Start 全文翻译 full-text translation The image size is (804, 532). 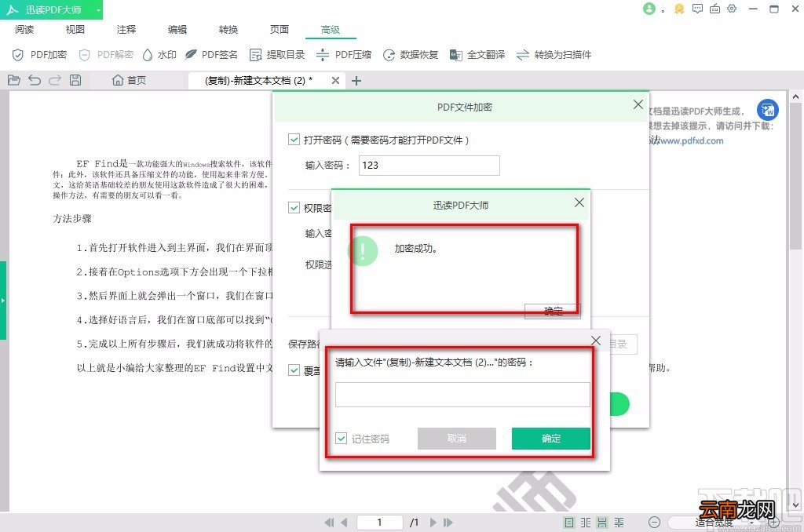[477, 55]
